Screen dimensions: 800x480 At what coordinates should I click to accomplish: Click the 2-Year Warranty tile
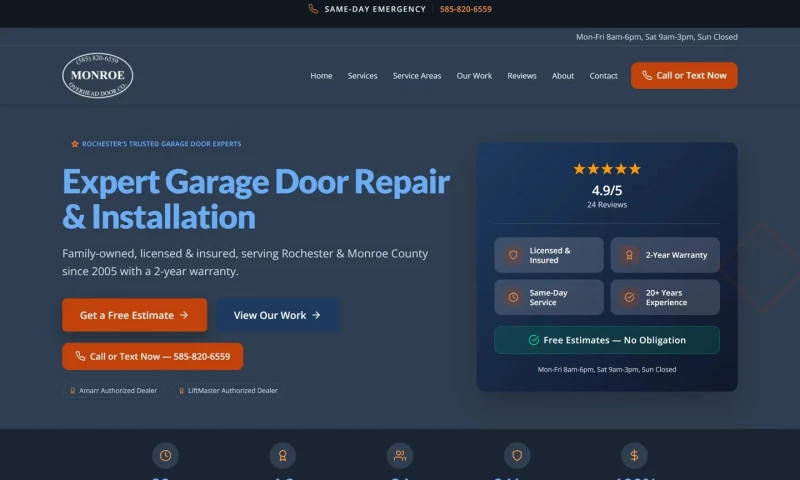[665, 255]
